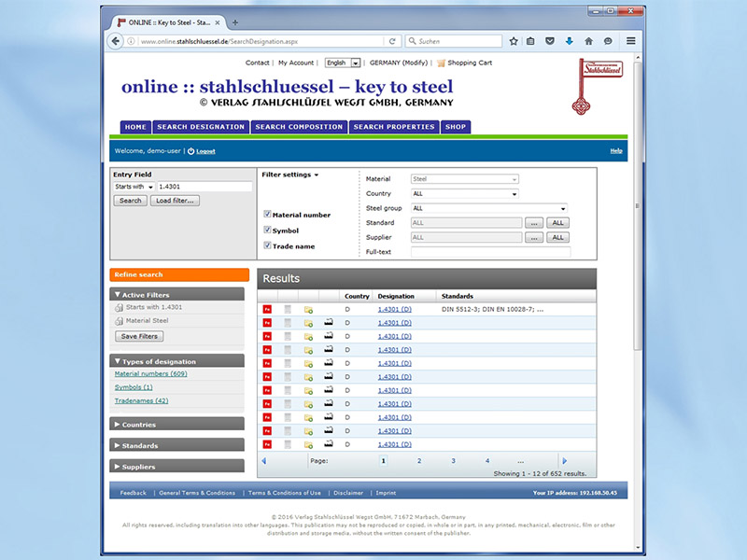Click the page vertical scrollbar
The image size is (747, 560).
638,205
